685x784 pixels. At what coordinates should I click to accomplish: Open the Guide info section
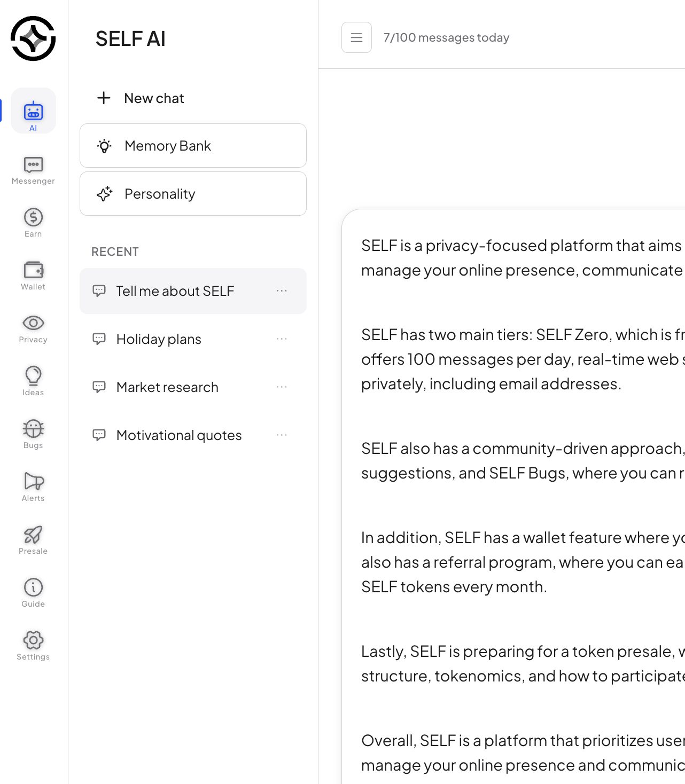pos(33,593)
